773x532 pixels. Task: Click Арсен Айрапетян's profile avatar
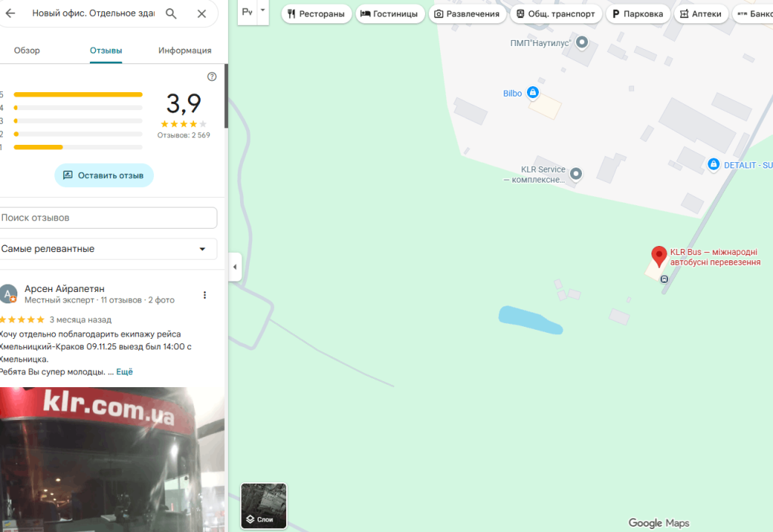click(8, 294)
